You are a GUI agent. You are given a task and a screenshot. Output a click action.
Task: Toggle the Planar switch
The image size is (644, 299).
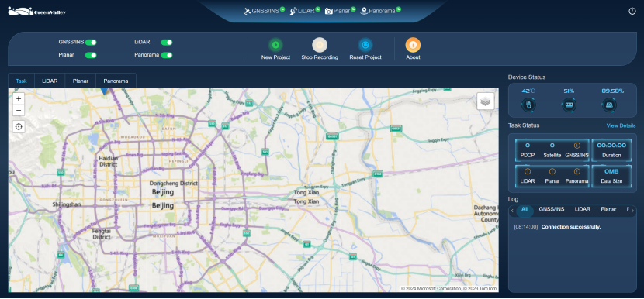(91, 55)
